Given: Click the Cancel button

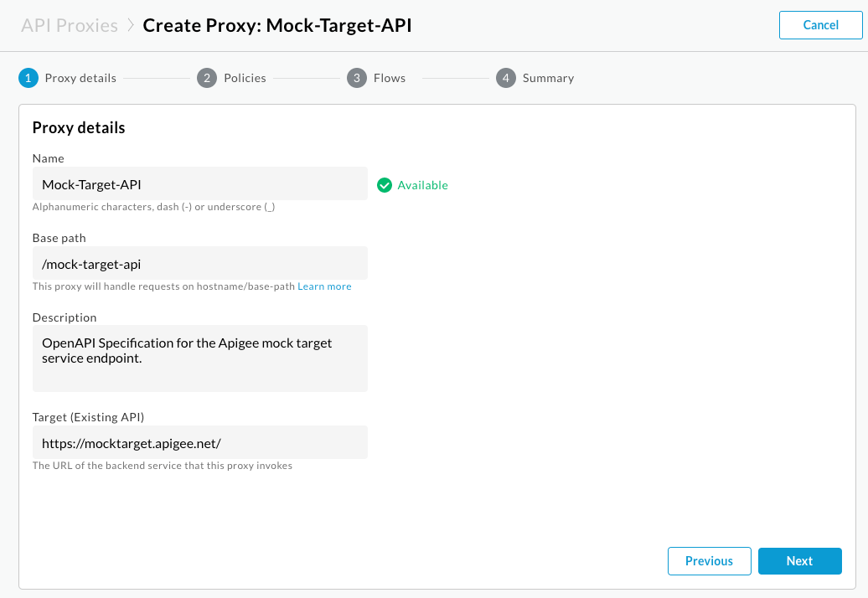Looking at the screenshot, I should [819, 24].
